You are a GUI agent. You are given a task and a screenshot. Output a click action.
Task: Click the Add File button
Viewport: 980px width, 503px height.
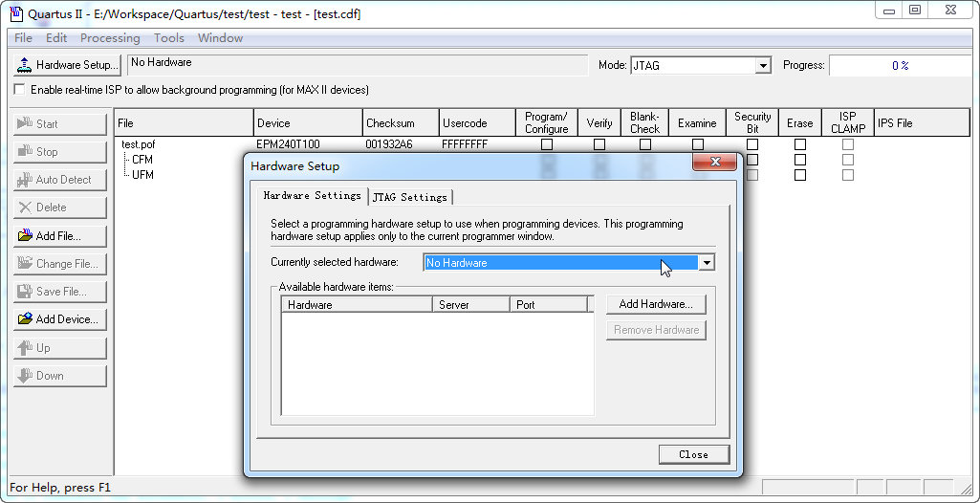coord(59,236)
